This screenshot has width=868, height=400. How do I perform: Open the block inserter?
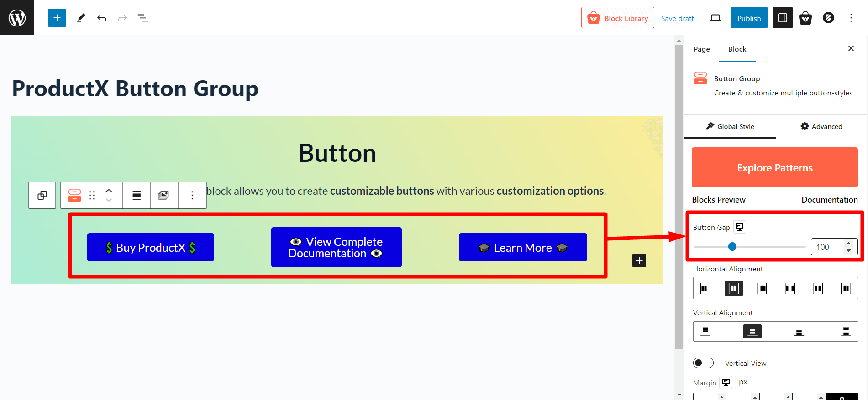(57, 17)
